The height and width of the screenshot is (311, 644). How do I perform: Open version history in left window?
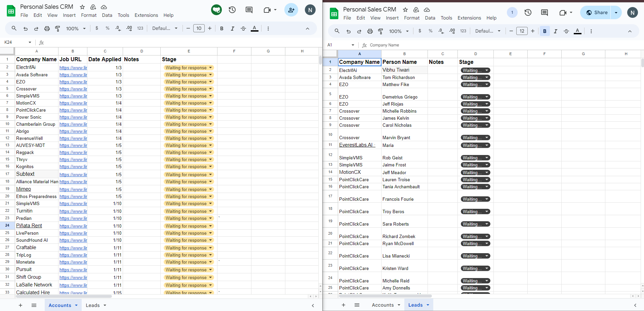tap(232, 10)
